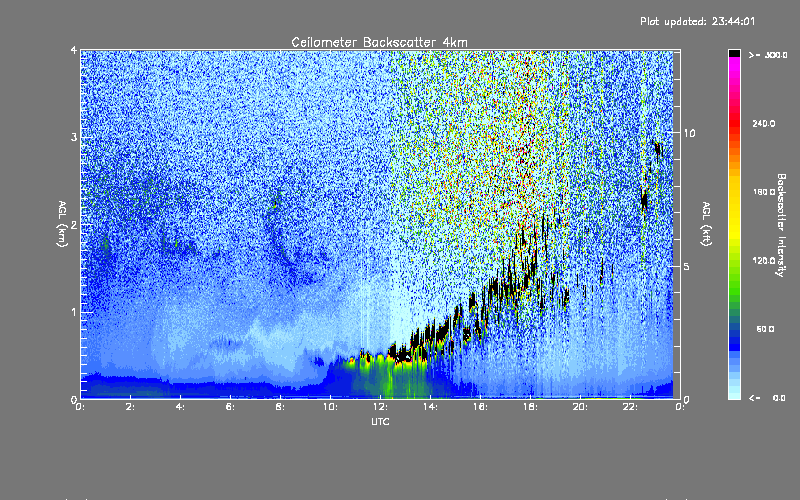Image resolution: width=800 pixels, height=500 pixels.
Task: Select the "240.0" colorbar value
Action: [x=764, y=124]
